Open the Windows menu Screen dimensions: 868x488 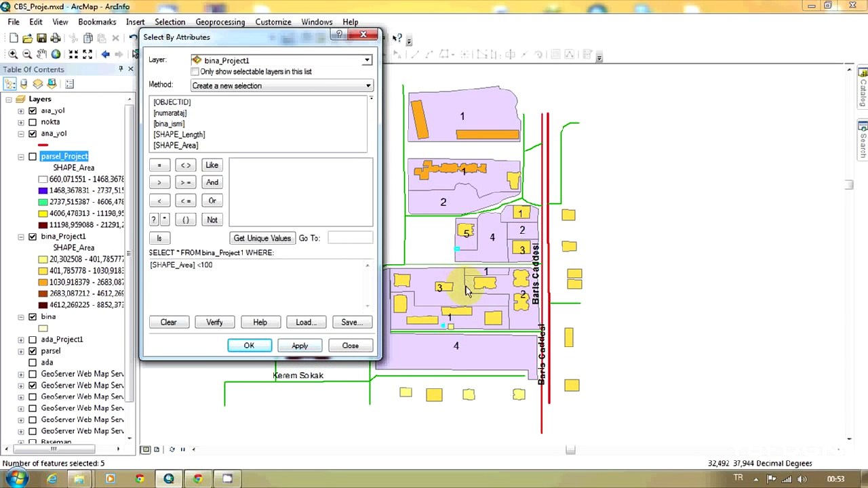click(x=317, y=22)
